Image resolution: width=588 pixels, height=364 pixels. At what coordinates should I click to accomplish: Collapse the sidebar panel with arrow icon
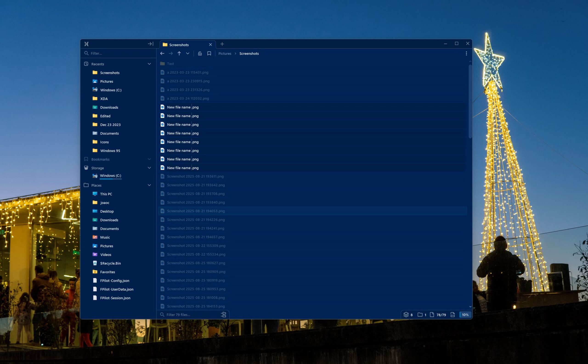pos(150,44)
